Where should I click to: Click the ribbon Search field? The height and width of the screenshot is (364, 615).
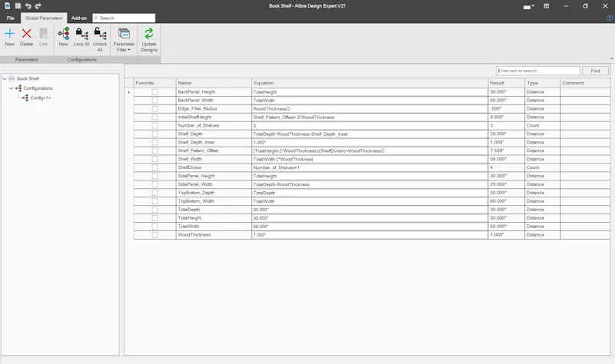pyautogui.click(x=124, y=18)
